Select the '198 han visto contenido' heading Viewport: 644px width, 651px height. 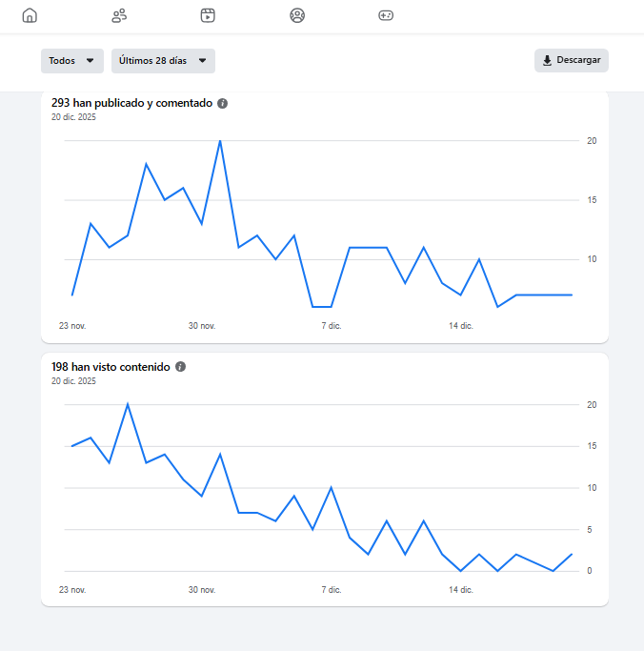click(x=111, y=366)
